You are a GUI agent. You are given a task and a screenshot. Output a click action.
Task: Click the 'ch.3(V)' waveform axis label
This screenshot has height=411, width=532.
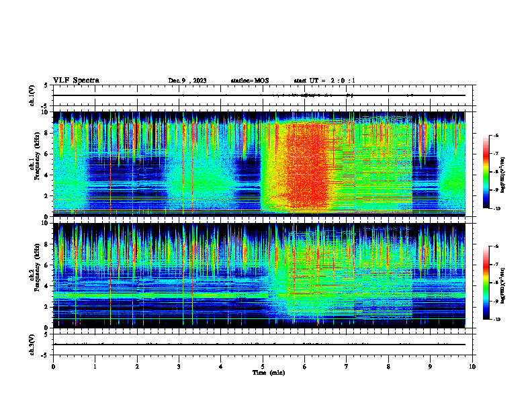[32, 345]
